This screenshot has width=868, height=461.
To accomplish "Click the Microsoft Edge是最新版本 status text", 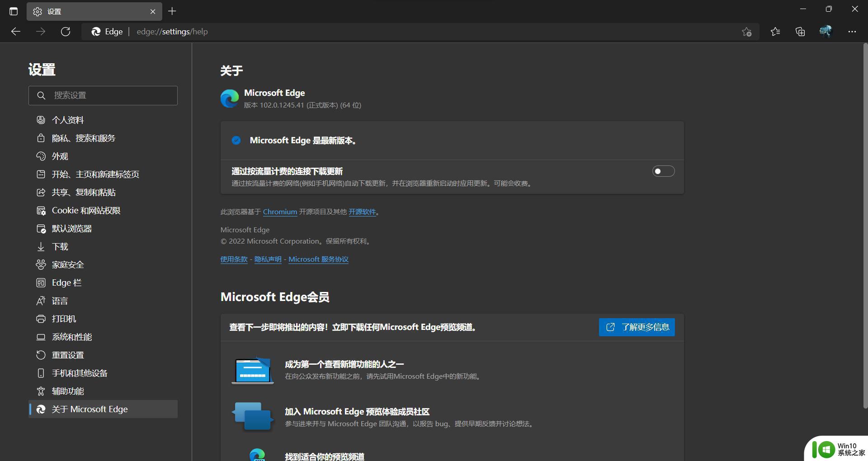I will pos(304,141).
